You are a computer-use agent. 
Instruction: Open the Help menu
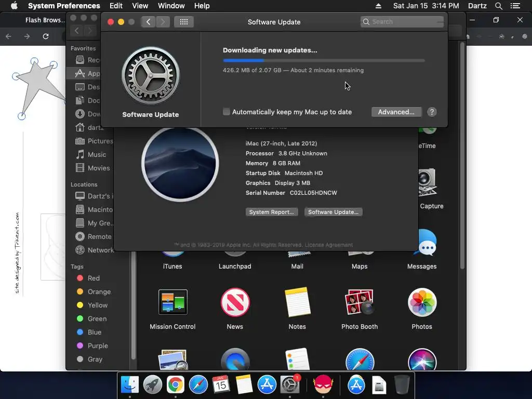(202, 6)
